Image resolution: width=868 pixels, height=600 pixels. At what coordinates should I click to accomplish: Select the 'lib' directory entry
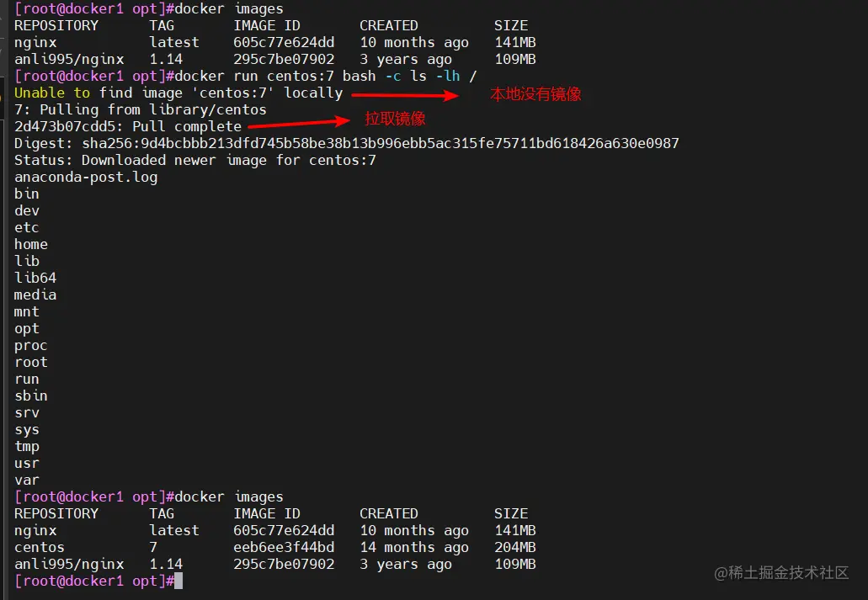point(27,261)
